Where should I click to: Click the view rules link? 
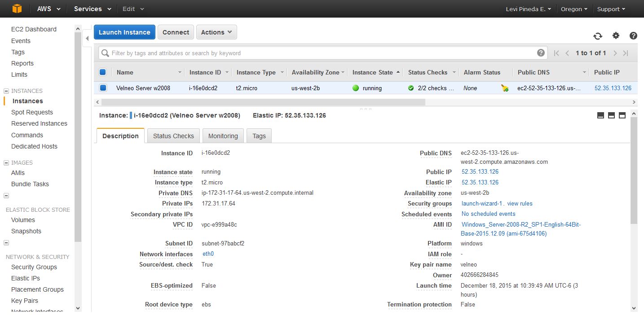tap(520, 203)
